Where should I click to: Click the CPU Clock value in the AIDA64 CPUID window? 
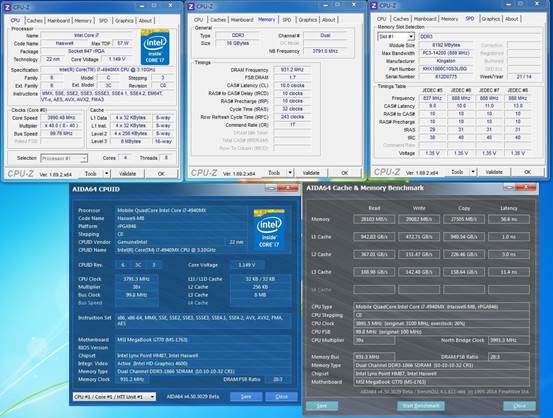tap(136, 279)
